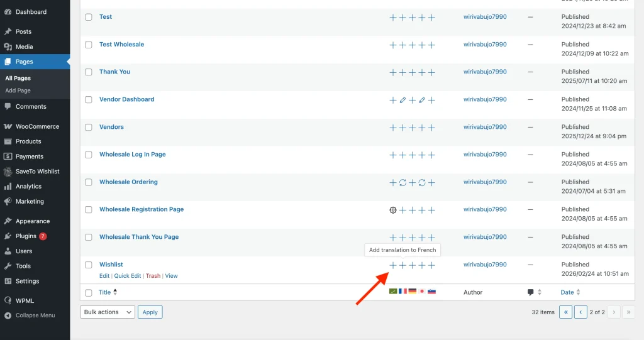Add Slovenian translation for Wishlist page
The width and height of the screenshot is (644, 340).
click(x=431, y=265)
